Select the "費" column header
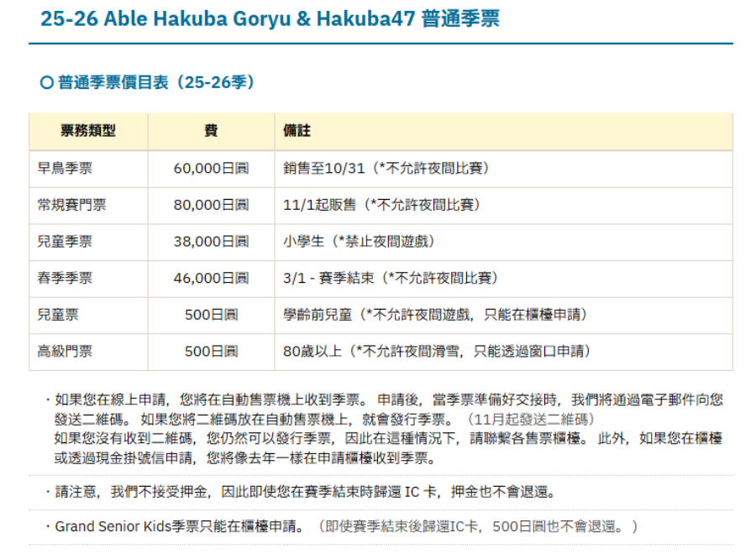 click(211, 131)
